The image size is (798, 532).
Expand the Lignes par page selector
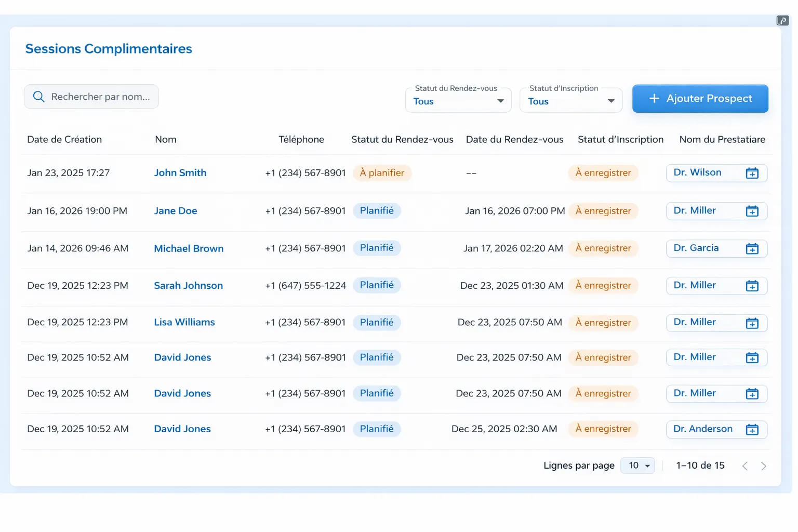(x=638, y=465)
